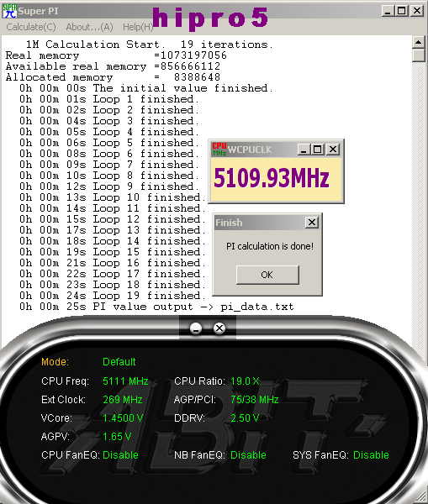Click the 'Loop 19 finished' line
428x504 pixels.
(x=113, y=296)
